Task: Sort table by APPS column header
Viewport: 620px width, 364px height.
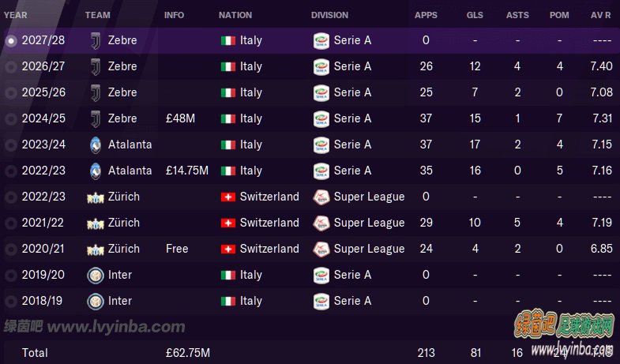Action: click(426, 15)
